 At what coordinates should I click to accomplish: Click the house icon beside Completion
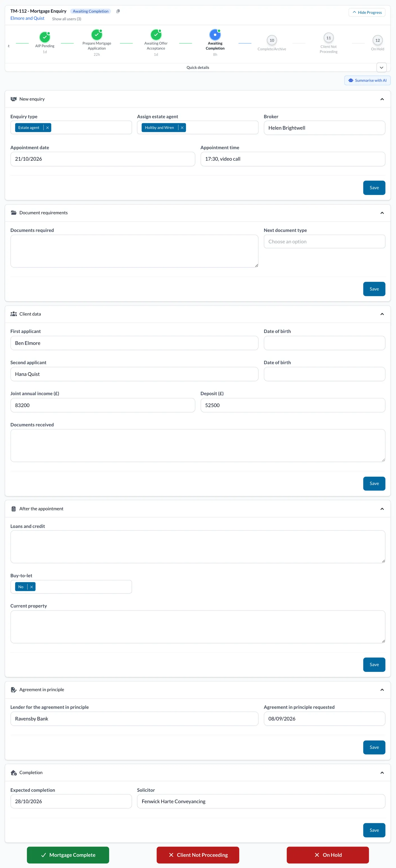(x=14, y=772)
